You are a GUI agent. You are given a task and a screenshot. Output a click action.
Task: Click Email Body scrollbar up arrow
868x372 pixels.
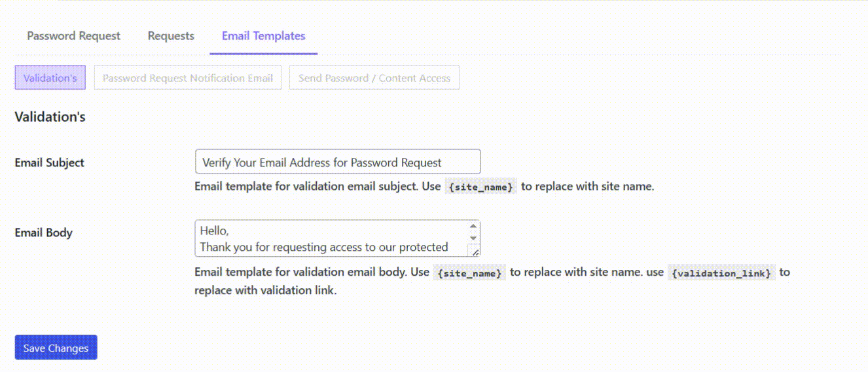[x=473, y=227]
